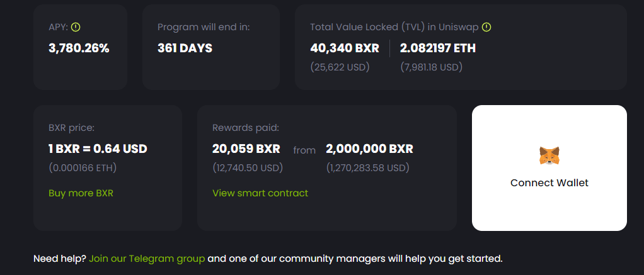
Task: Click the 25,622 USD value under BXR
Action: pyautogui.click(x=340, y=67)
